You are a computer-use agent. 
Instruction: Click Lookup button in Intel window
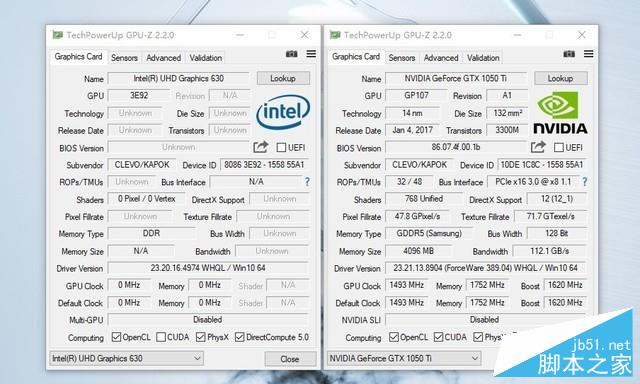coord(283,78)
